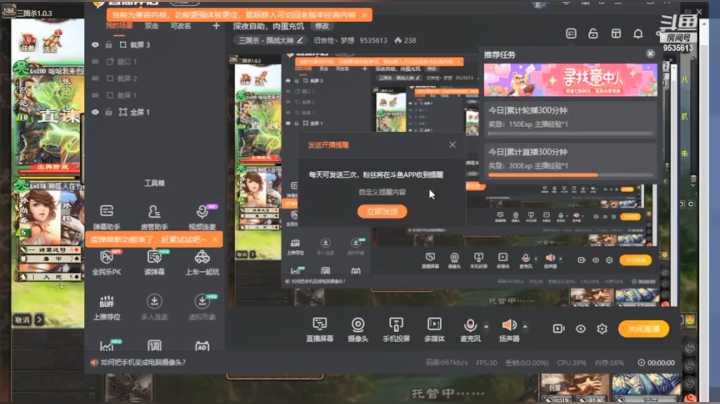Viewport: 720px width, 404px height.
Task: Click the popularity count 238
Action: click(410, 40)
